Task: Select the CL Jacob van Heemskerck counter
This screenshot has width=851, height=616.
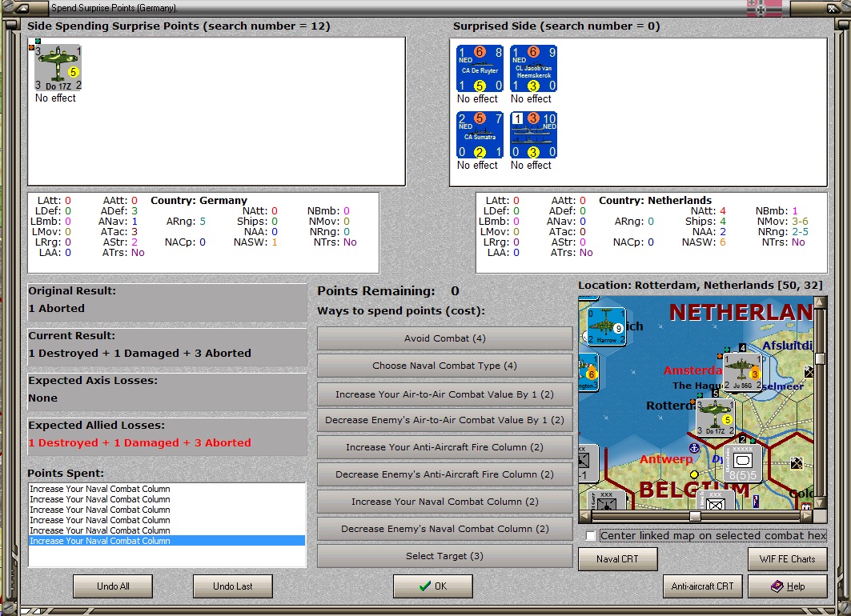Action: coord(533,68)
